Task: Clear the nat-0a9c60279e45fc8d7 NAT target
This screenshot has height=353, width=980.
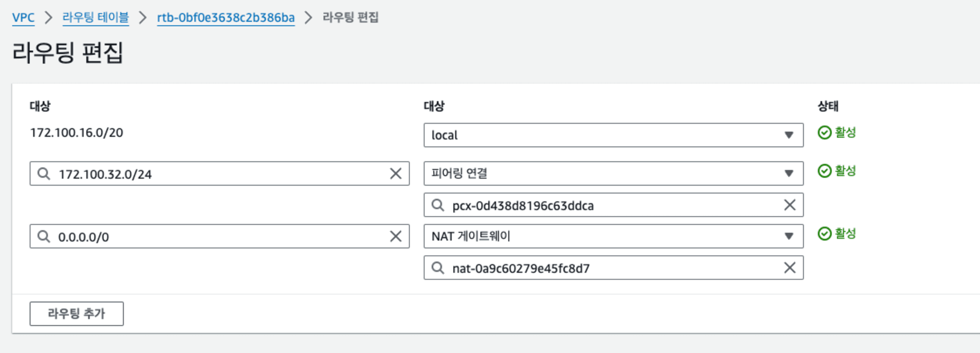Action: [x=790, y=267]
